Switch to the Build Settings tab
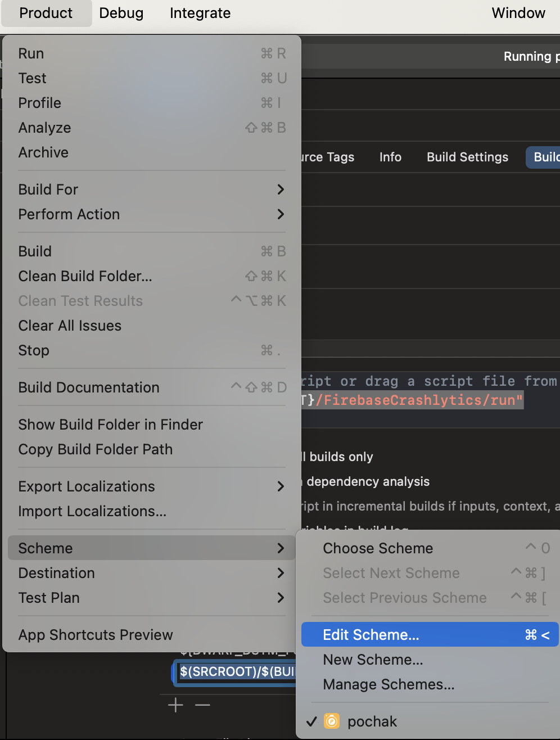The width and height of the screenshot is (560, 740). pos(467,157)
